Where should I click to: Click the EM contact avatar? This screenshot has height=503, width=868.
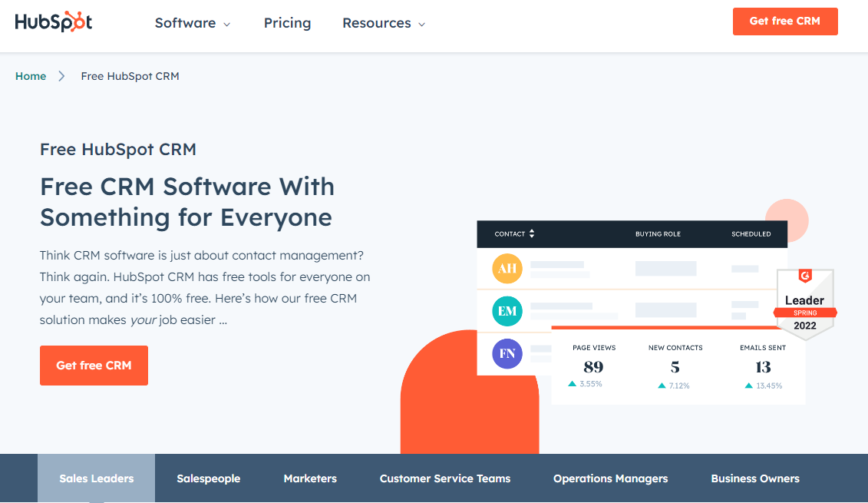[x=507, y=311]
